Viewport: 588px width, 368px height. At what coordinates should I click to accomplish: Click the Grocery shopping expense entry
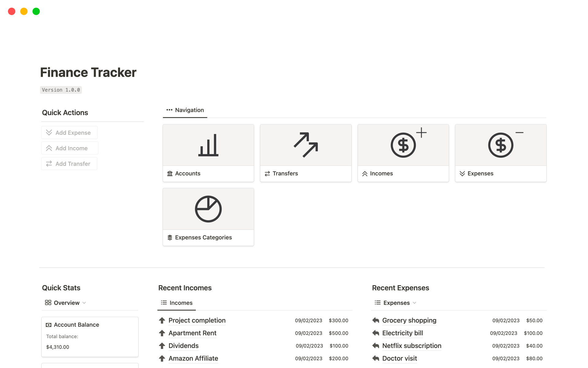point(409,320)
